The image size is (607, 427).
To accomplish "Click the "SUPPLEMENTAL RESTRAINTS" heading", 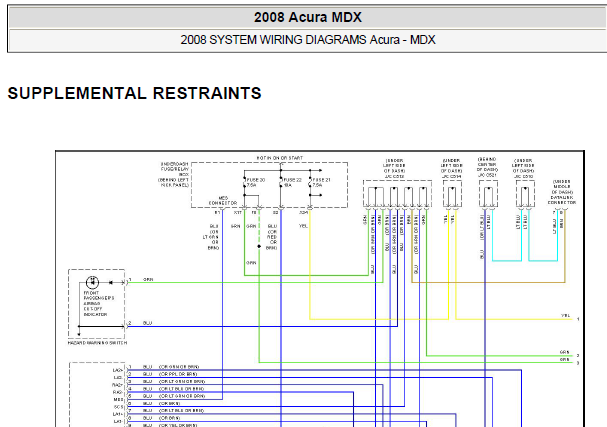I will pos(134,93).
